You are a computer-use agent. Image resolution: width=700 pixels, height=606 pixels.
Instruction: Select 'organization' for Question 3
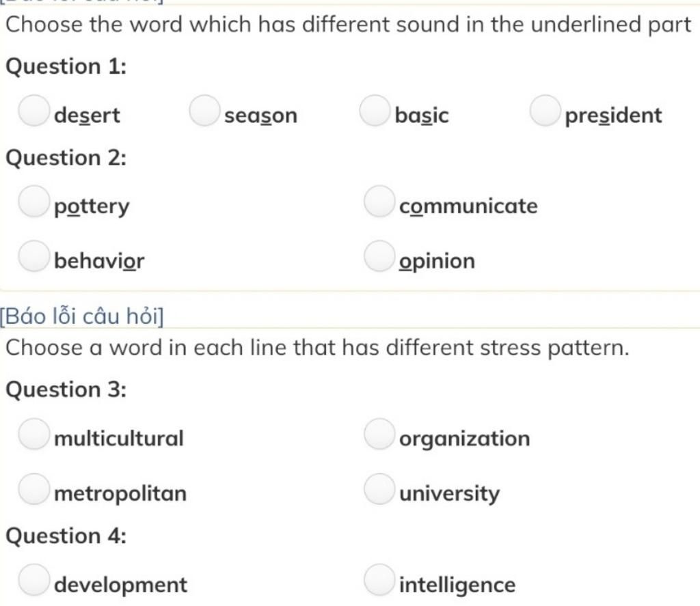coord(379,434)
